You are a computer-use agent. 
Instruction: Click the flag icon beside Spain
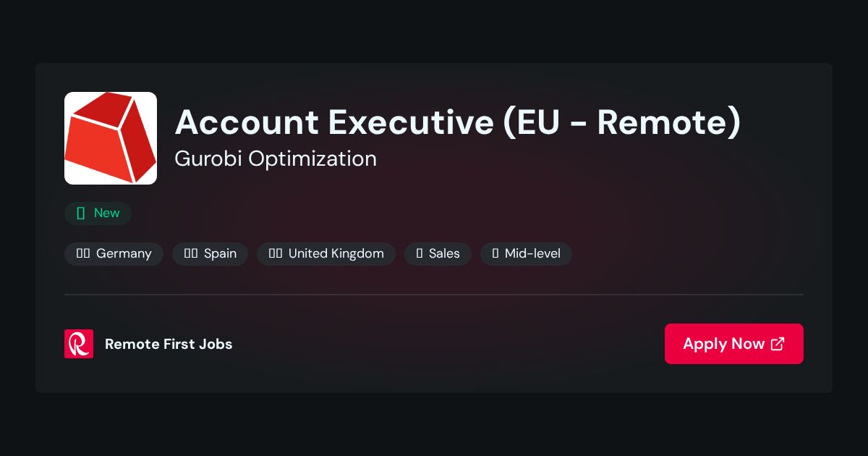(x=191, y=253)
